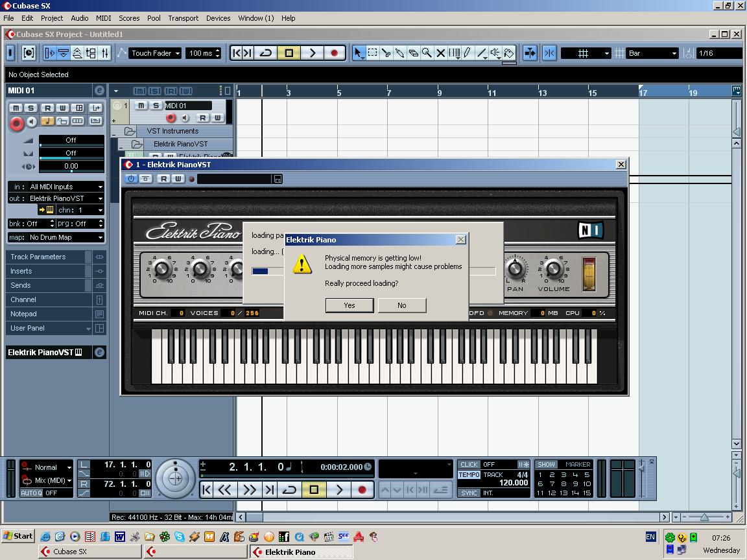Open the Transport menu
Screen dimensions: 747x560
coord(184,18)
